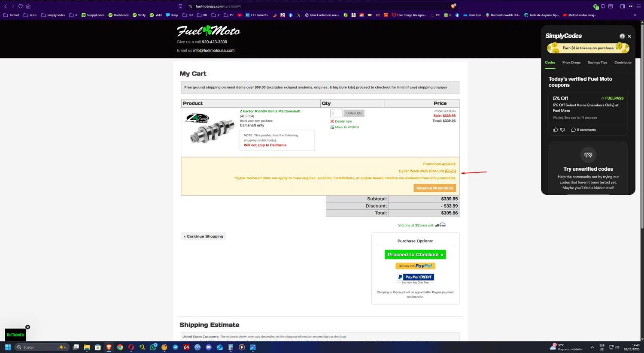Open the Knoji bookmark
This screenshot has height=353, width=644.
172,15
